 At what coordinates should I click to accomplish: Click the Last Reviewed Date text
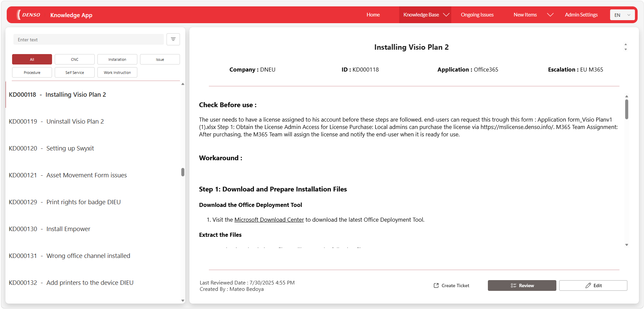(247, 283)
